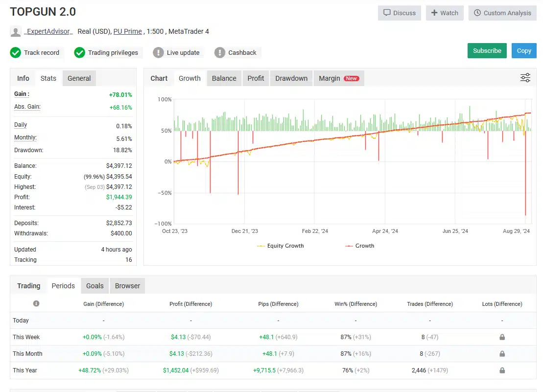Image resolution: width=543 pixels, height=392 pixels.
Task: Click the Cashback warning icon
Action: tap(219, 52)
